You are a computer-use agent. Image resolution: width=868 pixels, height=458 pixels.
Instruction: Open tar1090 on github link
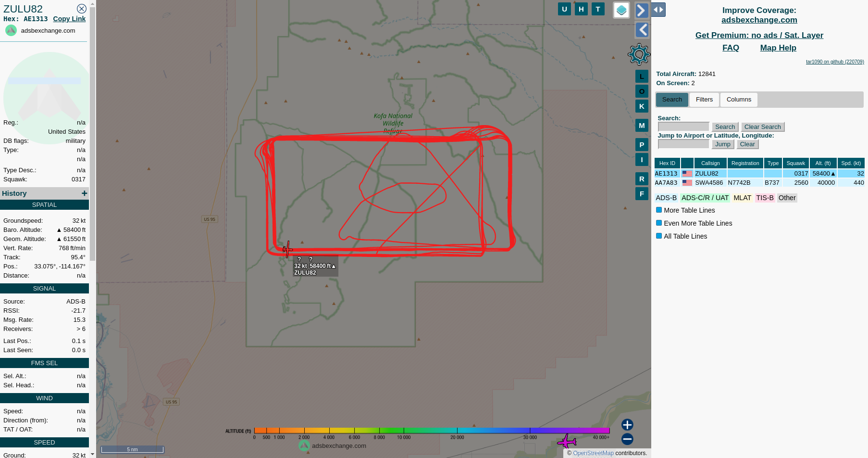835,62
